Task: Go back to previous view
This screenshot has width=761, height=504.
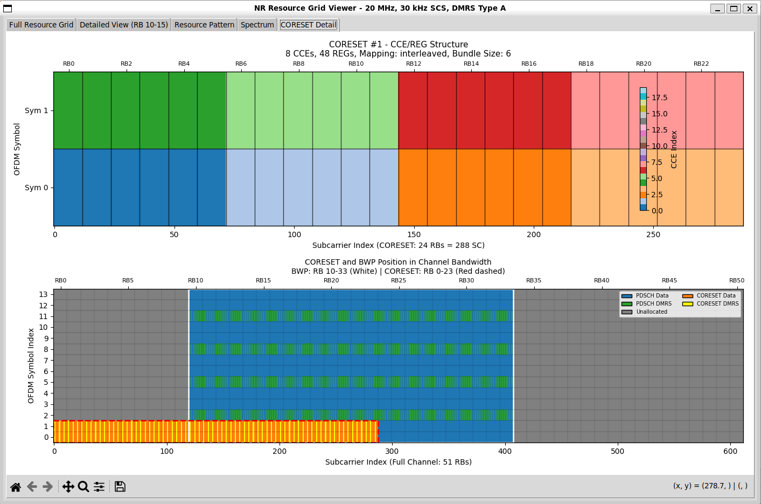Action: click(x=32, y=487)
